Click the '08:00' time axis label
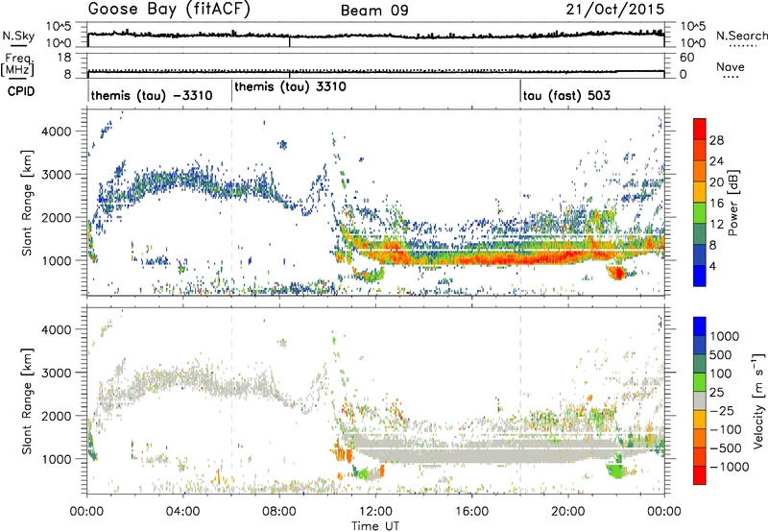This screenshot has width=768, height=532. [279, 512]
